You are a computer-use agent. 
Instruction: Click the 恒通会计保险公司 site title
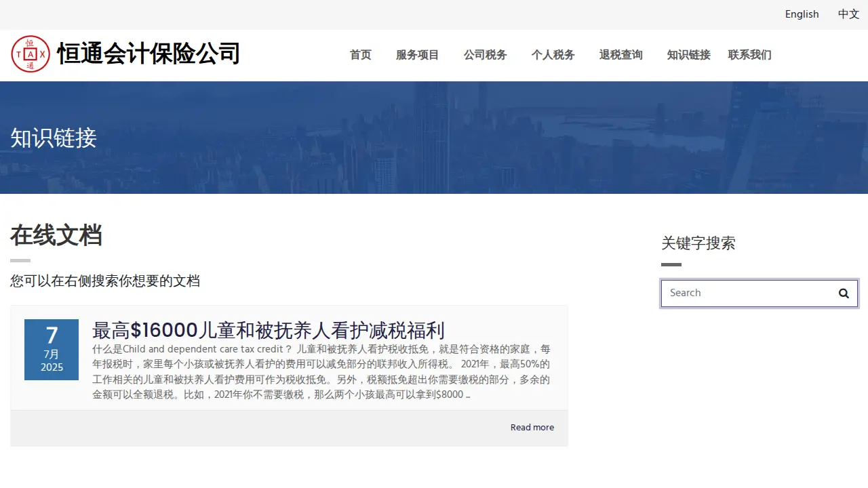(149, 54)
